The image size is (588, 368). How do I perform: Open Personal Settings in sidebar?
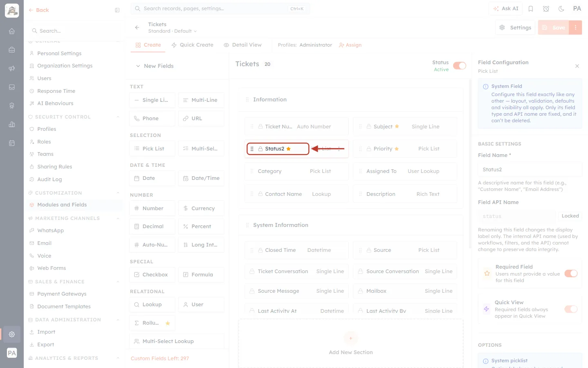click(59, 54)
